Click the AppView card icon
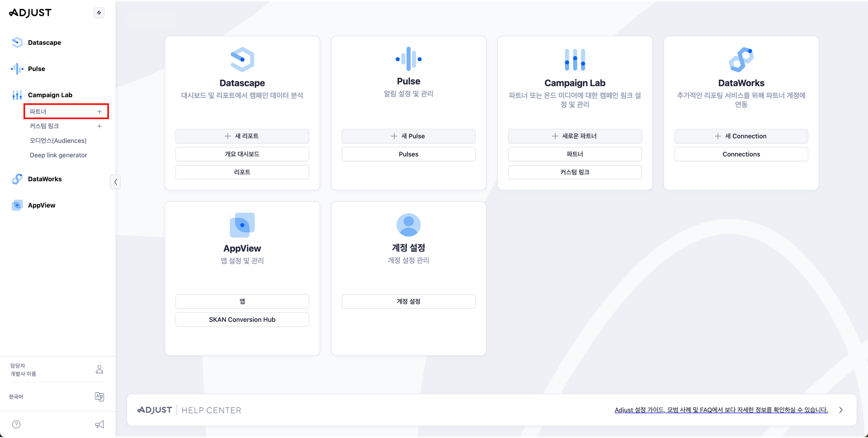Viewport: 868px width, 438px height. pos(242,225)
